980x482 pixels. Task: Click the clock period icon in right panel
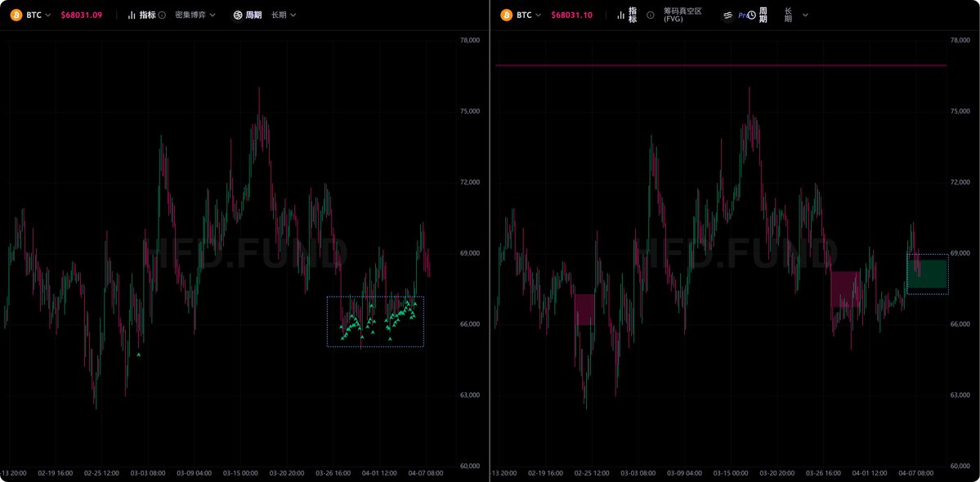coord(751,15)
